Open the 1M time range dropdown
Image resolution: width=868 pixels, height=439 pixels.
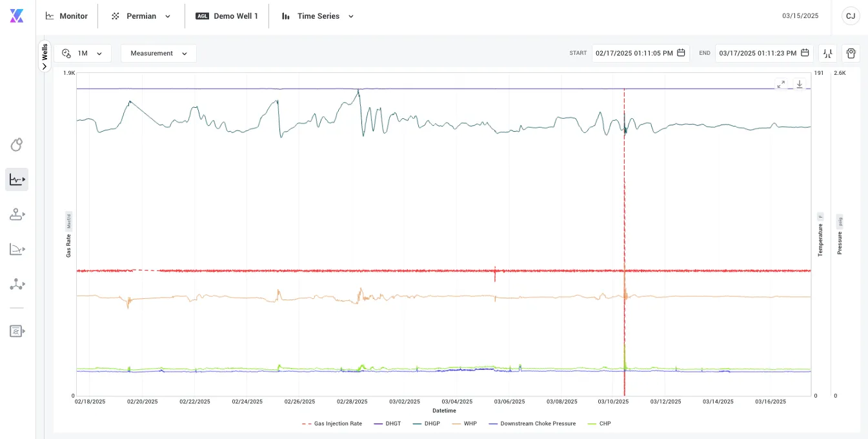click(83, 53)
